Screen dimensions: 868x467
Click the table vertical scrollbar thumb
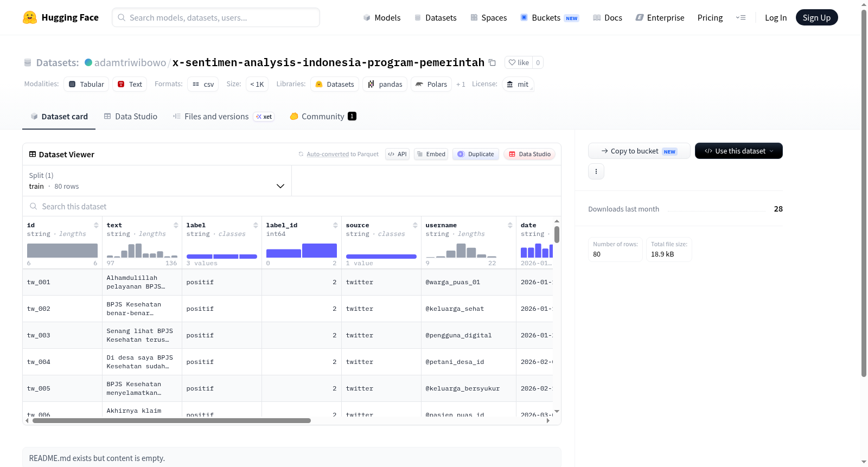(557, 234)
